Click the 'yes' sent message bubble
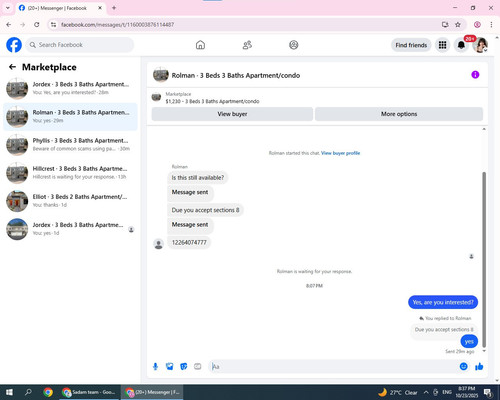Screen dimensions: 500x400 pyautogui.click(x=469, y=341)
